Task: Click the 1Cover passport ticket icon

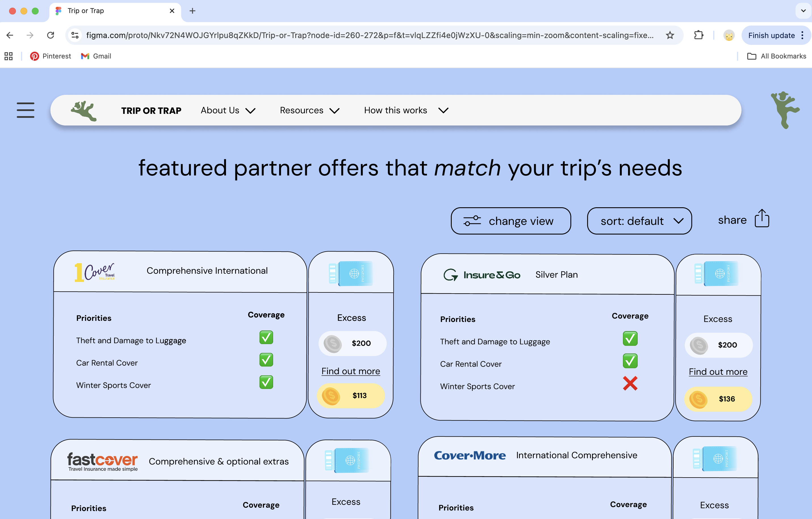Action: (351, 273)
